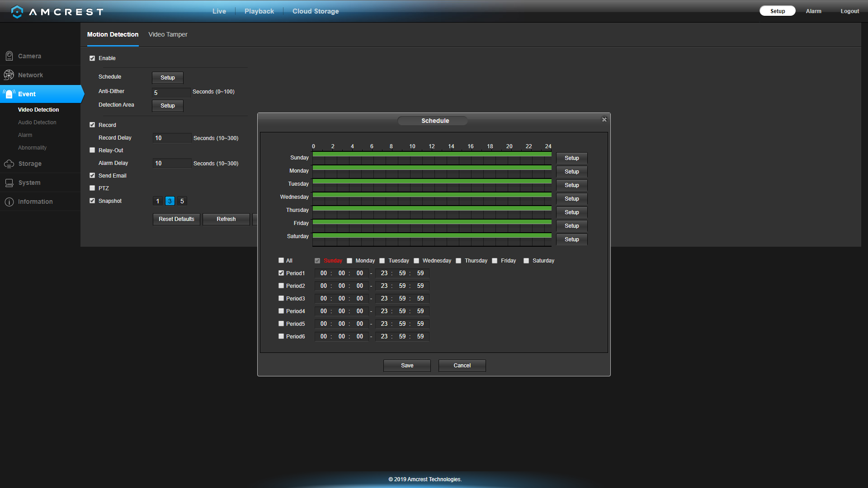Click the Amcrest logo icon
This screenshot has height=488, width=868.
click(17, 12)
